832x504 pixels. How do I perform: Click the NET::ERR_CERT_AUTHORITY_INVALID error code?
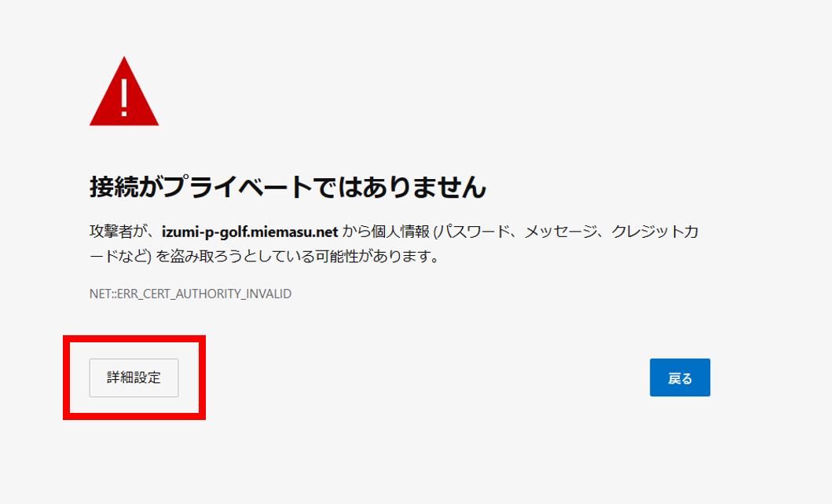[x=190, y=294]
